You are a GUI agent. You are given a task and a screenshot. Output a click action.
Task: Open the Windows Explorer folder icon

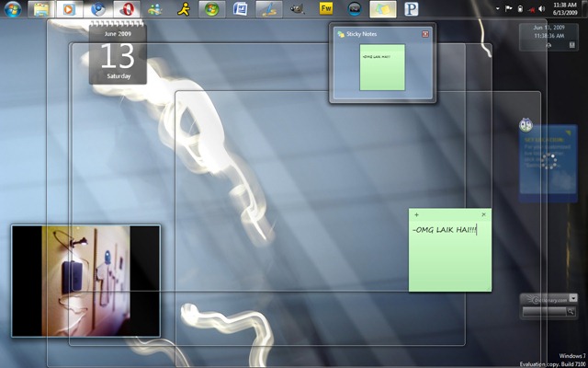41,9
